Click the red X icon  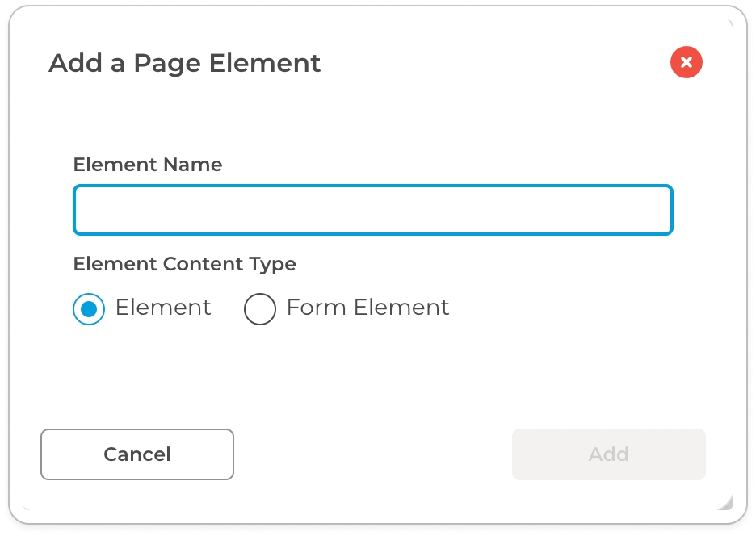coord(686,62)
